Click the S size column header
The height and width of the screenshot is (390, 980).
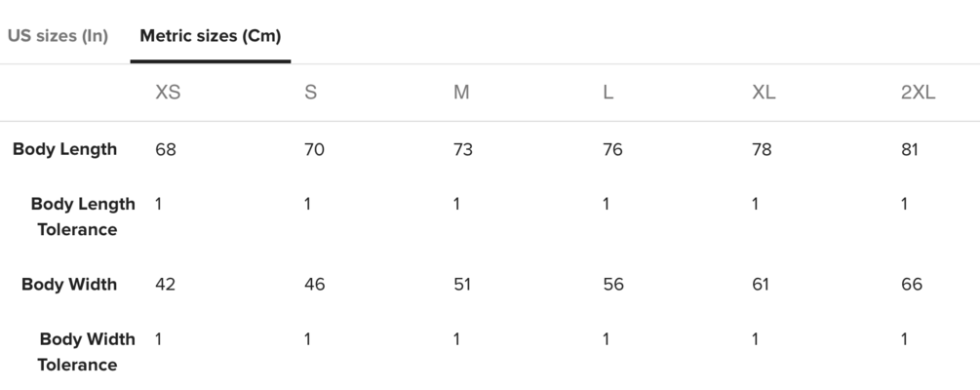click(x=311, y=93)
